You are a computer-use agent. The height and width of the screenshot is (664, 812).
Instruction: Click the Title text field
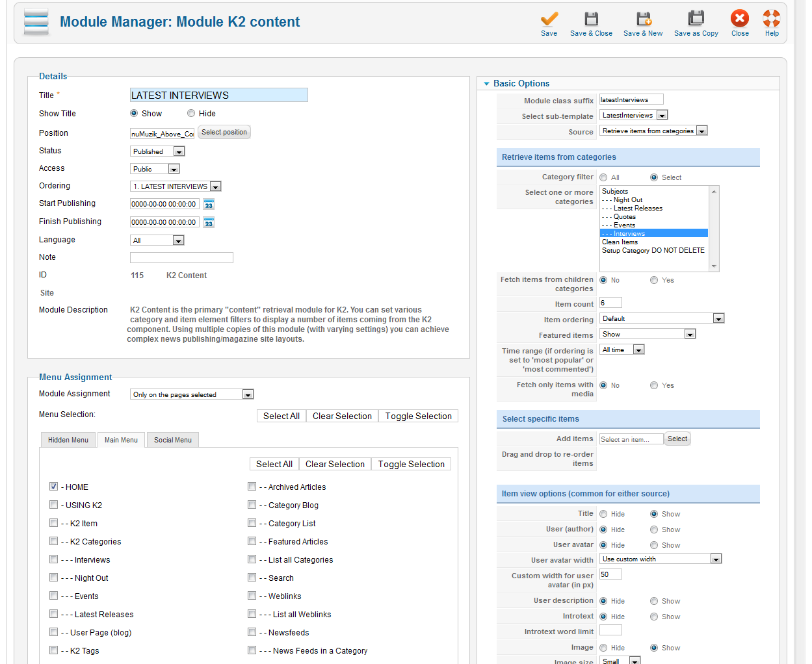pos(219,95)
